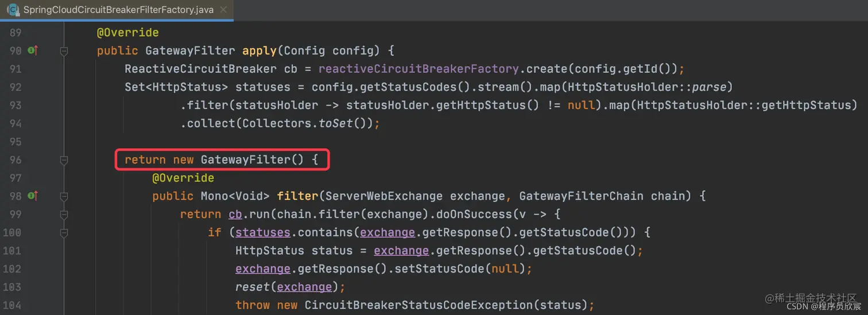Click the implements-method gutter icon on line 98

(33, 196)
